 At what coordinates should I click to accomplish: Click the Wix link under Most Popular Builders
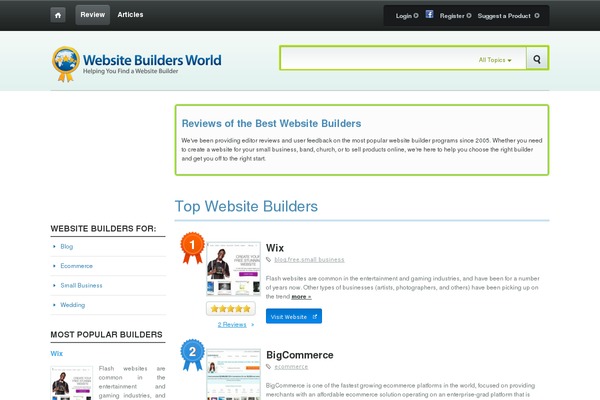click(x=57, y=354)
